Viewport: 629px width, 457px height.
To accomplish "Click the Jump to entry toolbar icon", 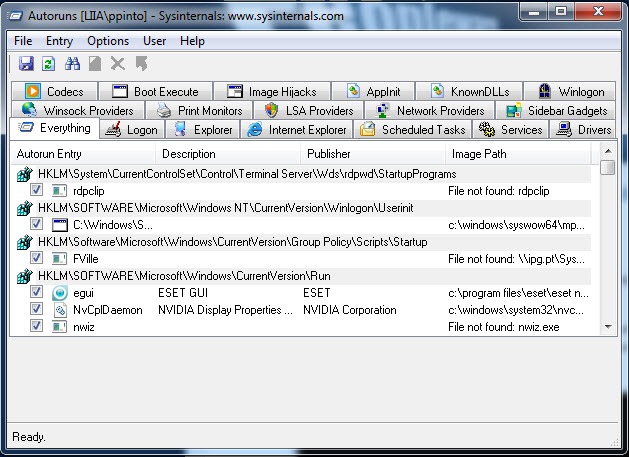I will (x=141, y=64).
